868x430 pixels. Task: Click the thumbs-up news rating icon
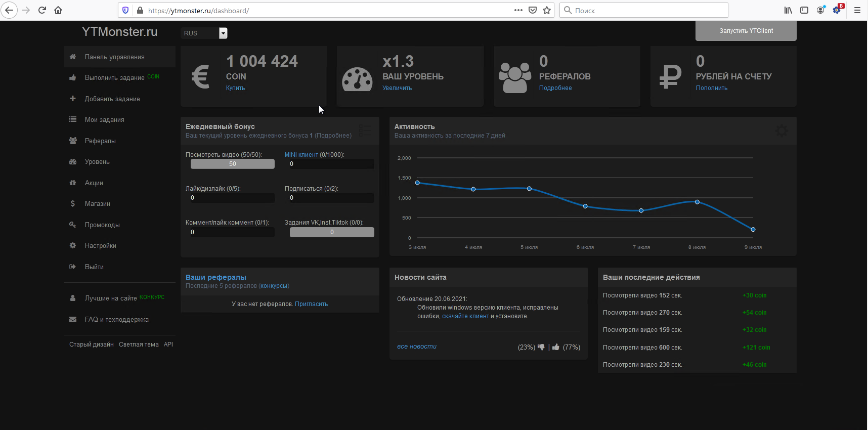point(556,347)
